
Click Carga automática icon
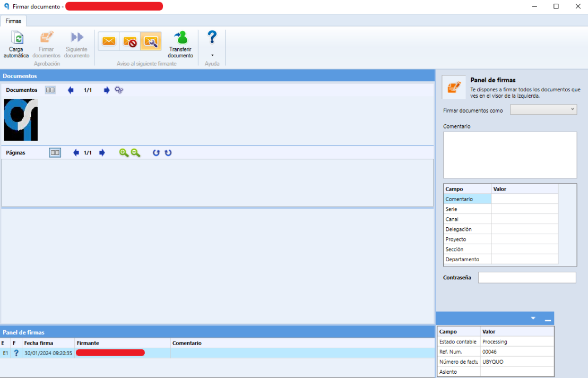(x=16, y=44)
